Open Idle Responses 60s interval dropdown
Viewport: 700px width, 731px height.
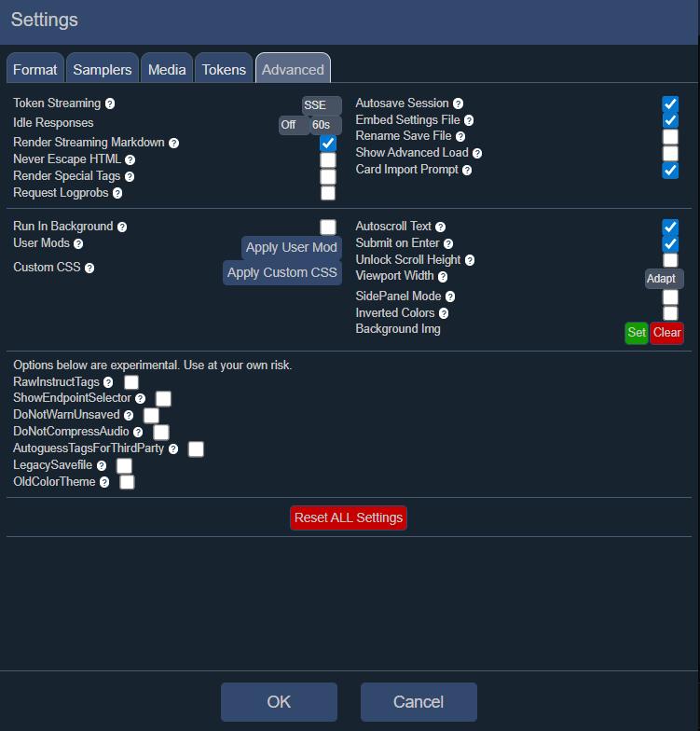click(326, 125)
